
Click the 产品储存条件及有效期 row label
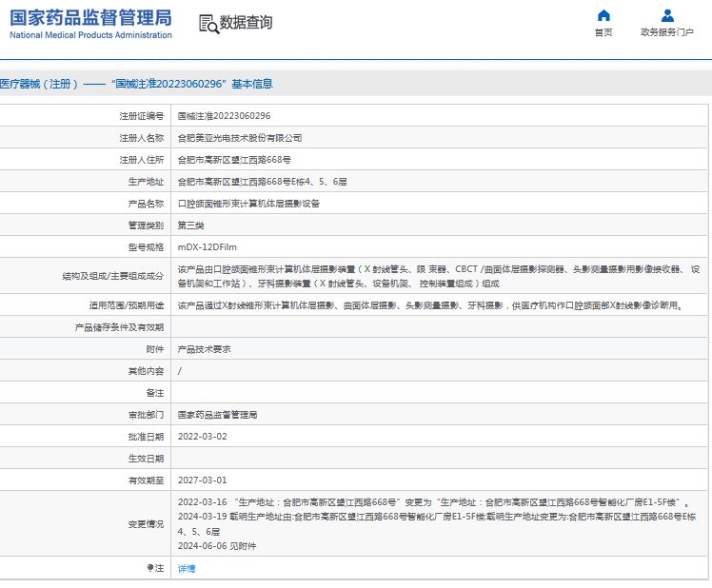[x=119, y=327]
